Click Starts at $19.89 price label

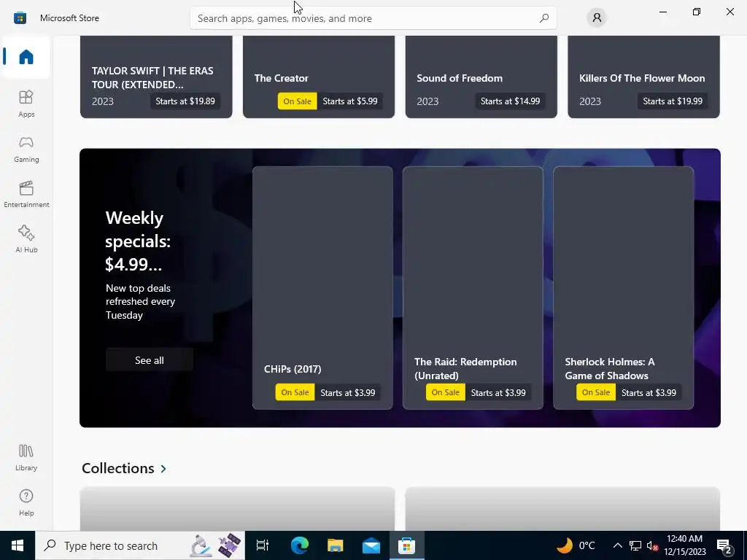tap(185, 101)
